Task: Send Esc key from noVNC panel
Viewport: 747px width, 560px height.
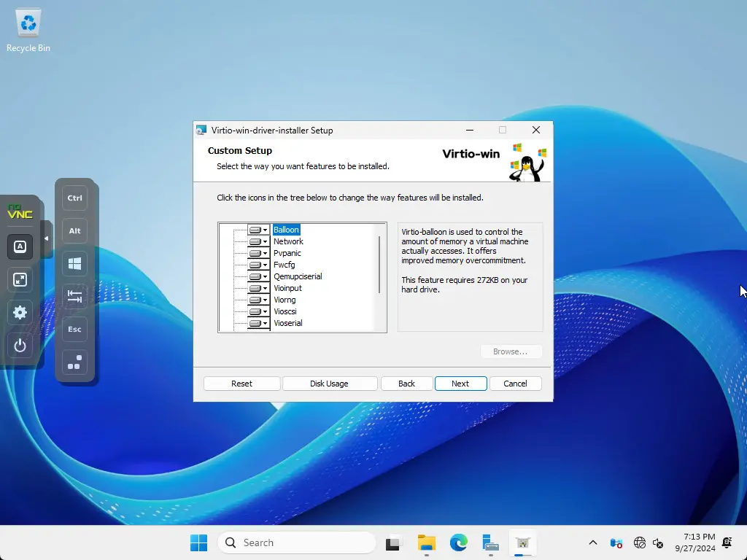Action: click(x=74, y=329)
